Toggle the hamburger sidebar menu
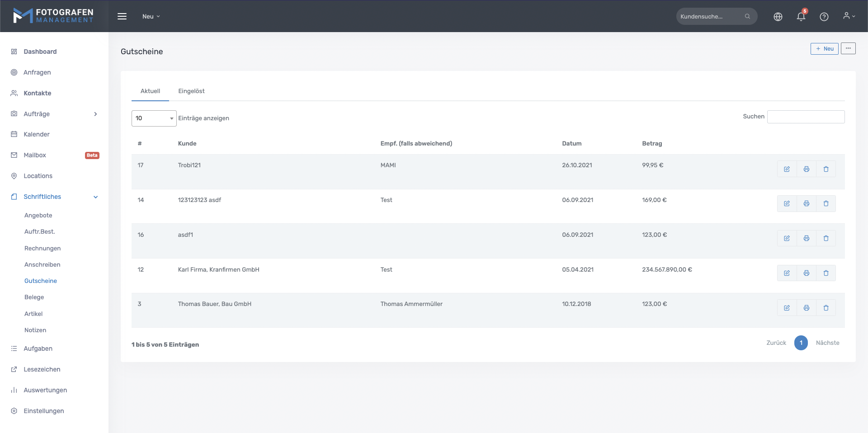868x433 pixels. tap(122, 17)
